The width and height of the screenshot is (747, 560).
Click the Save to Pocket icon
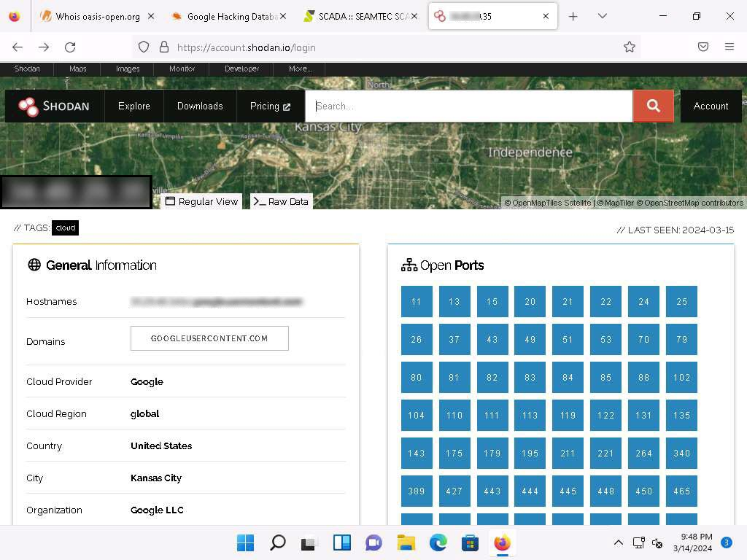point(703,47)
